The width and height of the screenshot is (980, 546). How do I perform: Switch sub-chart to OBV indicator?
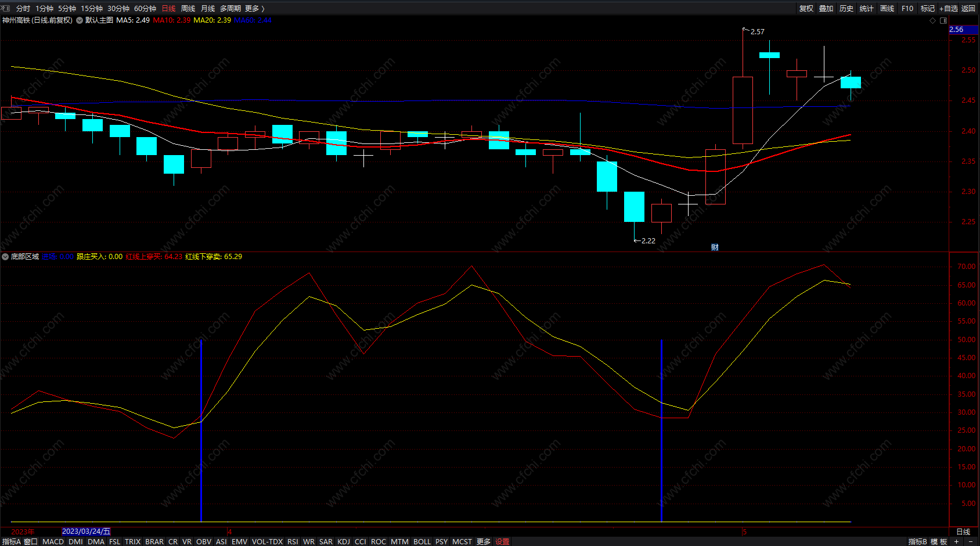pos(204,541)
